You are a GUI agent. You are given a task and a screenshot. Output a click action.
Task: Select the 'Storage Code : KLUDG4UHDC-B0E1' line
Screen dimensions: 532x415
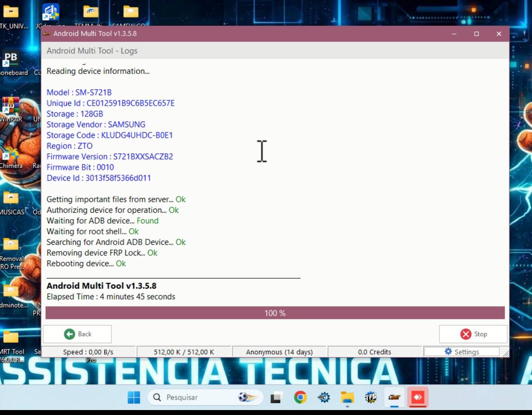110,135
